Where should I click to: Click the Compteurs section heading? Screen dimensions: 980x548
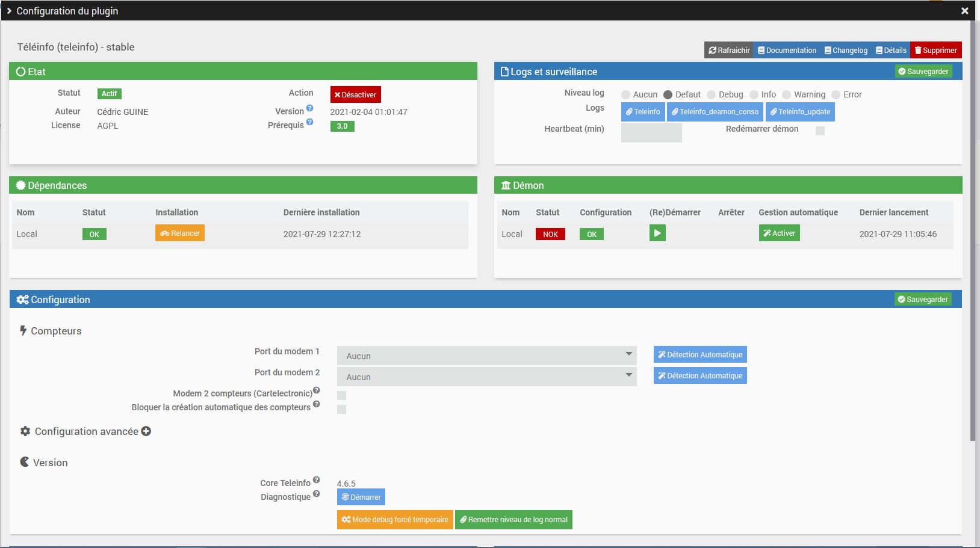pos(51,331)
